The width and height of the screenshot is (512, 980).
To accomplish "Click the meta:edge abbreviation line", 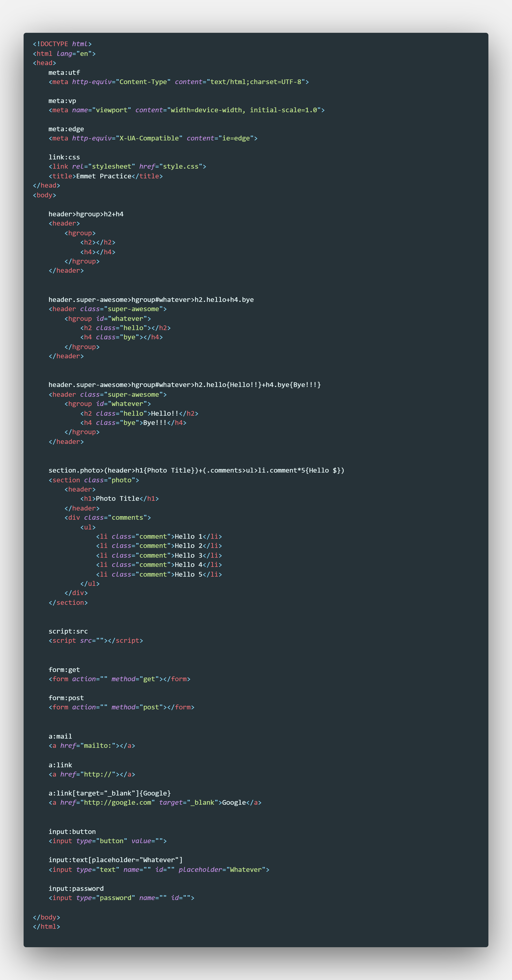I will pyautogui.click(x=66, y=129).
